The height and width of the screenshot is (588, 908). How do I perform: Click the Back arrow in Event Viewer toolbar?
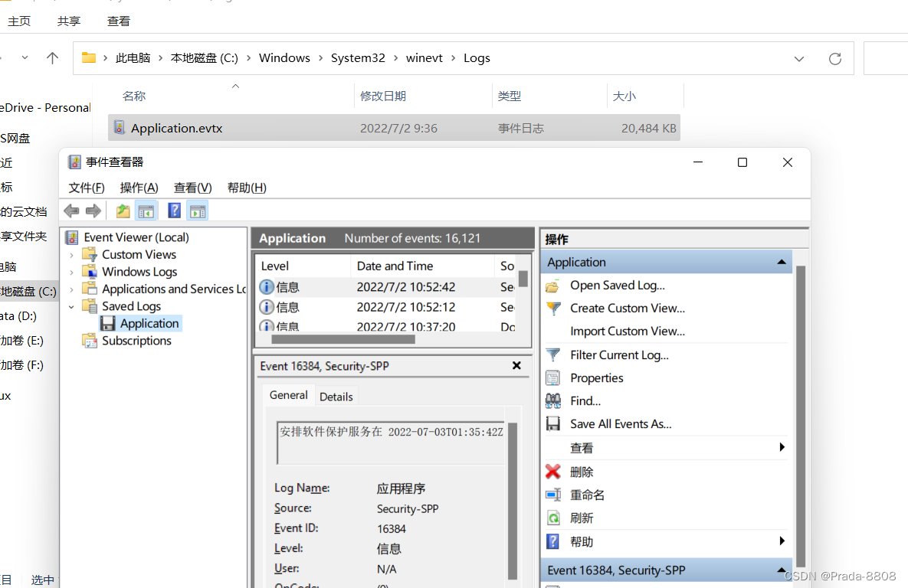tap(71, 211)
